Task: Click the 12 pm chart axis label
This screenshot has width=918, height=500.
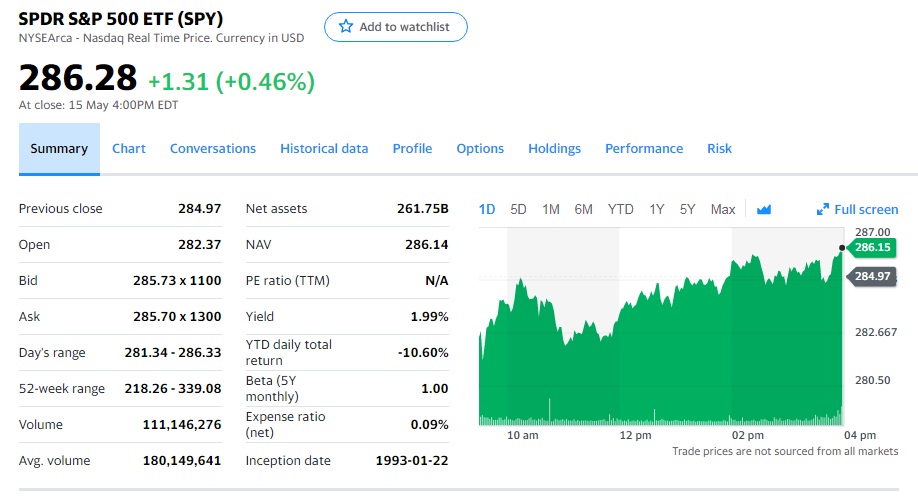Action: click(x=635, y=435)
